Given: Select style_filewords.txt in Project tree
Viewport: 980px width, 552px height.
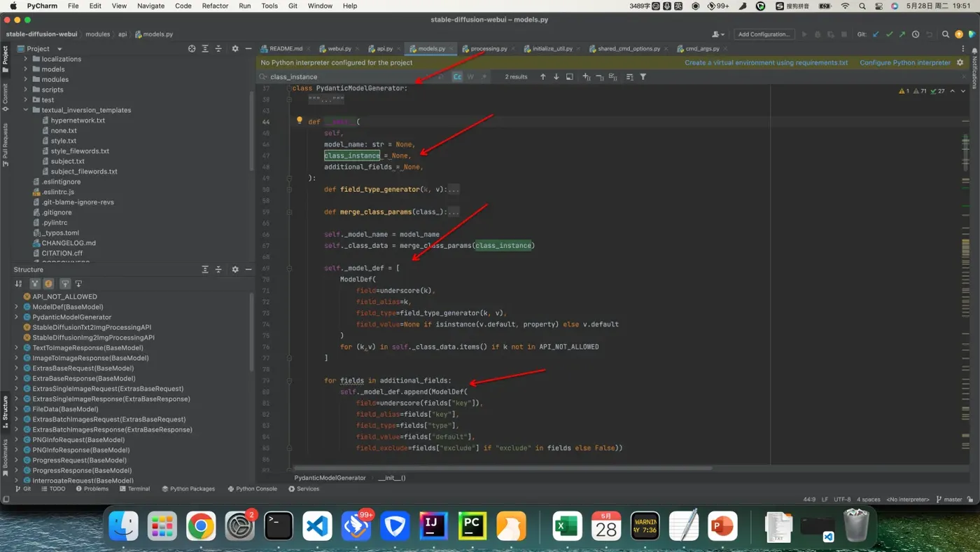Looking at the screenshot, I should click(80, 151).
